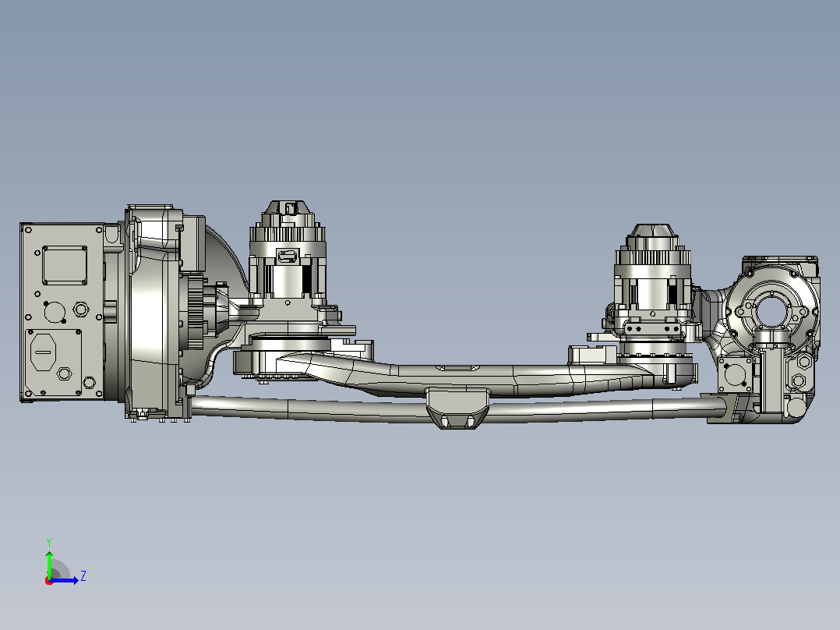Pick the hexagonal slotted panel on left box

tap(44, 352)
